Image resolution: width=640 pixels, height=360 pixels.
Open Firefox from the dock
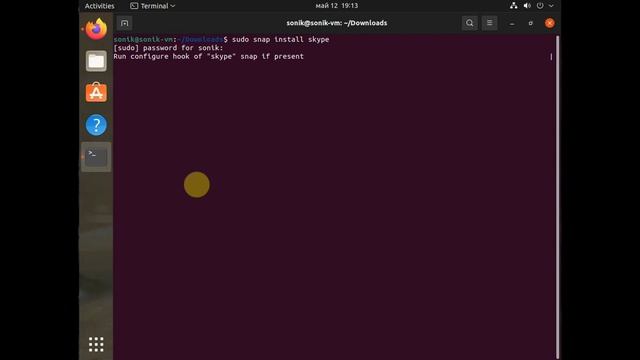(x=96, y=29)
